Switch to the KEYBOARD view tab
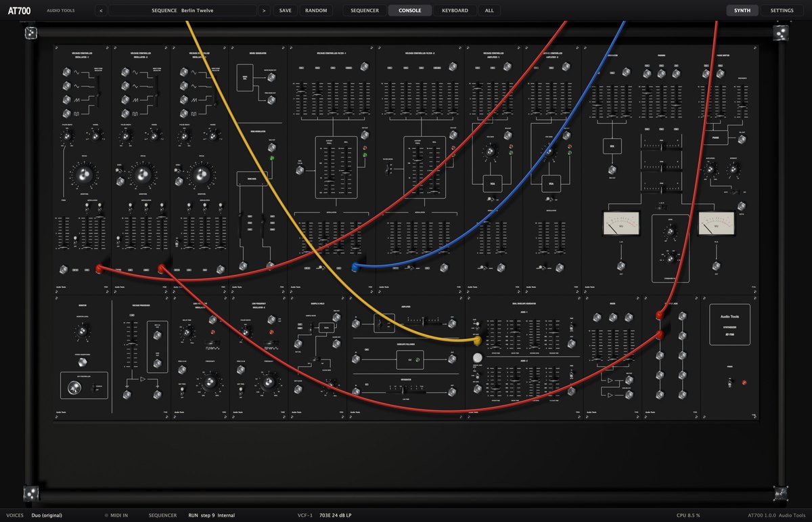This screenshot has width=812, height=522. [x=455, y=10]
